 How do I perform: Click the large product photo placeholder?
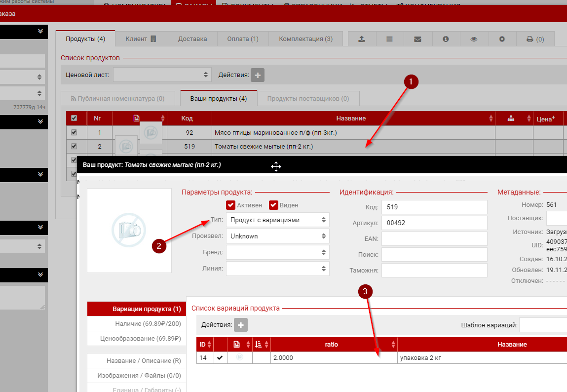129,231
